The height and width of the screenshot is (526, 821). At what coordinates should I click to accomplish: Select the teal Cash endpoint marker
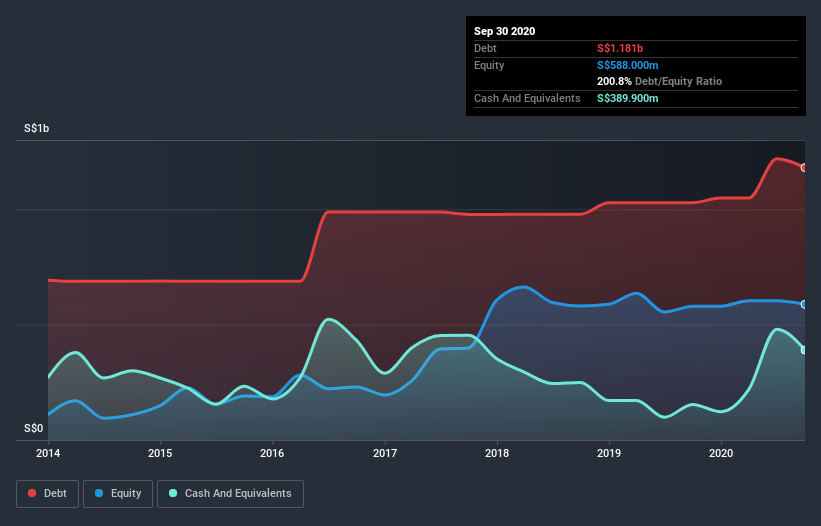(804, 350)
